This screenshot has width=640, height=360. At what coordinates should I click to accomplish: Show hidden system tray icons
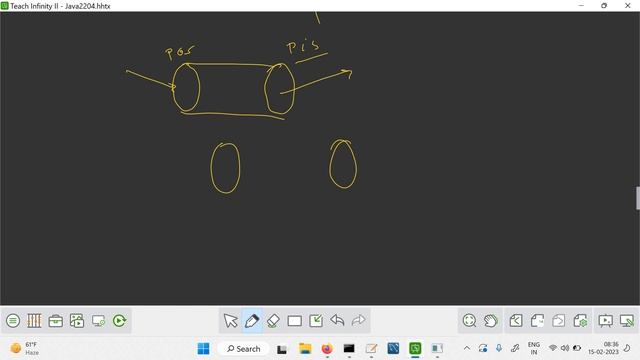pos(467,348)
